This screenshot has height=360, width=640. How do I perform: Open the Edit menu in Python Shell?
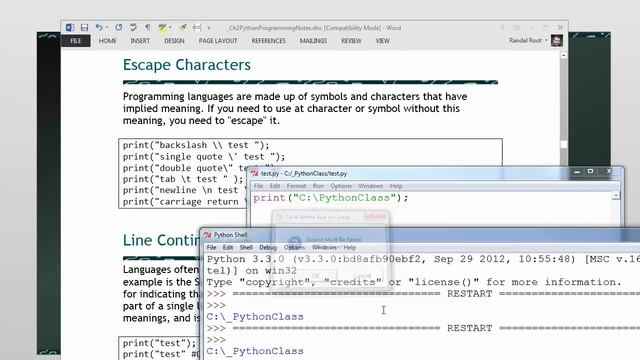228,248
